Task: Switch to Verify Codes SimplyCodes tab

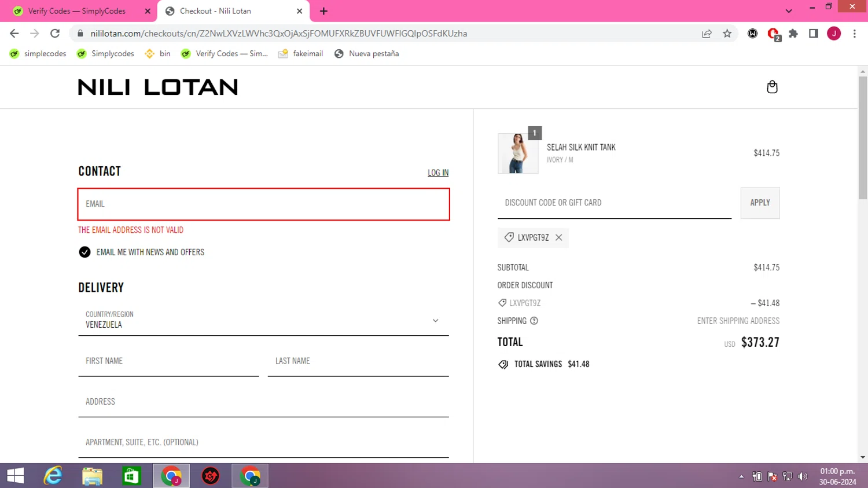Action: [x=78, y=11]
